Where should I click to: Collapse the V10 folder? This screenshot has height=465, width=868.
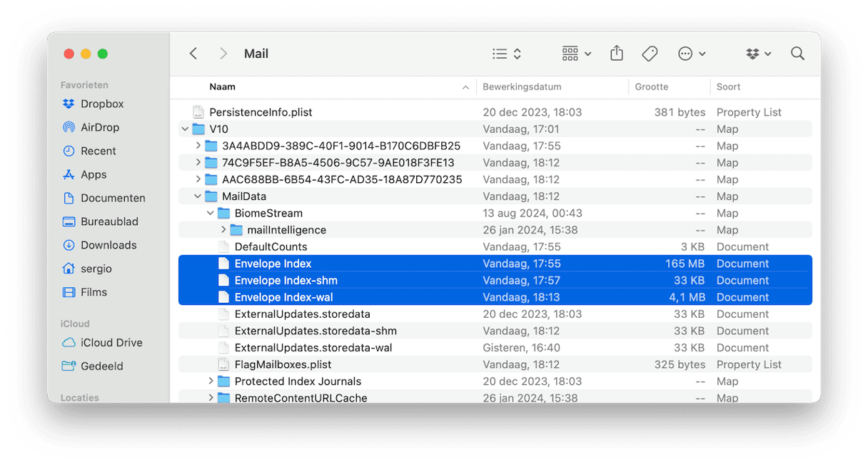[x=185, y=129]
